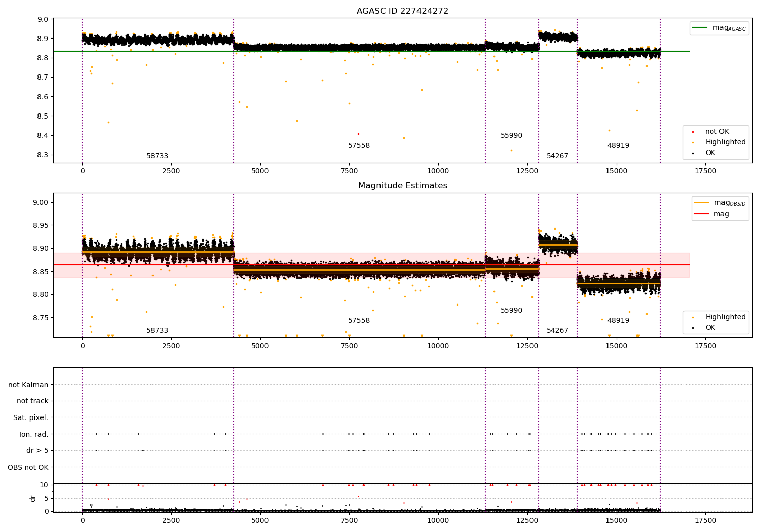Image resolution: width=760 pixels, height=532 pixels.
Task: Click obsid label 57558 in Magnitude Estimates plot
Action: (359, 321)
